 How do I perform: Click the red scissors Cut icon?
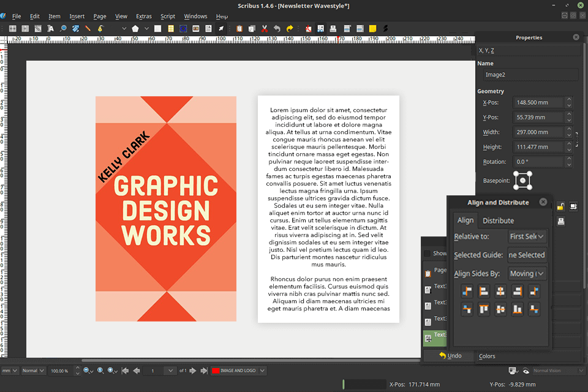tap(265, 28)
